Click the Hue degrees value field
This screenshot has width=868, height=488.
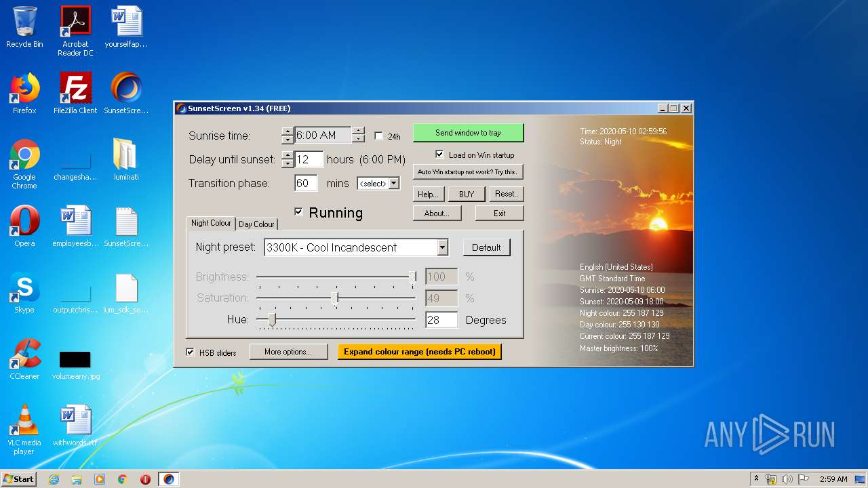click(x=441, y=320)
